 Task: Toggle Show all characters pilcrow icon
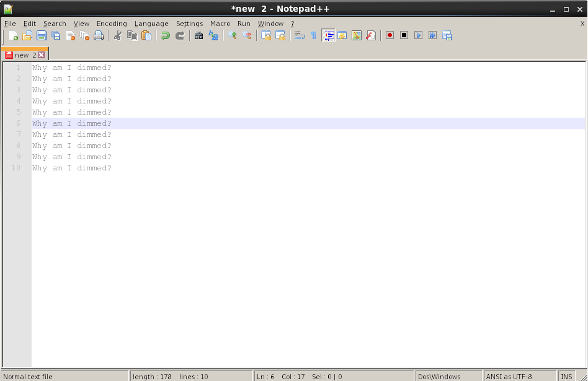tap(313, 35)
